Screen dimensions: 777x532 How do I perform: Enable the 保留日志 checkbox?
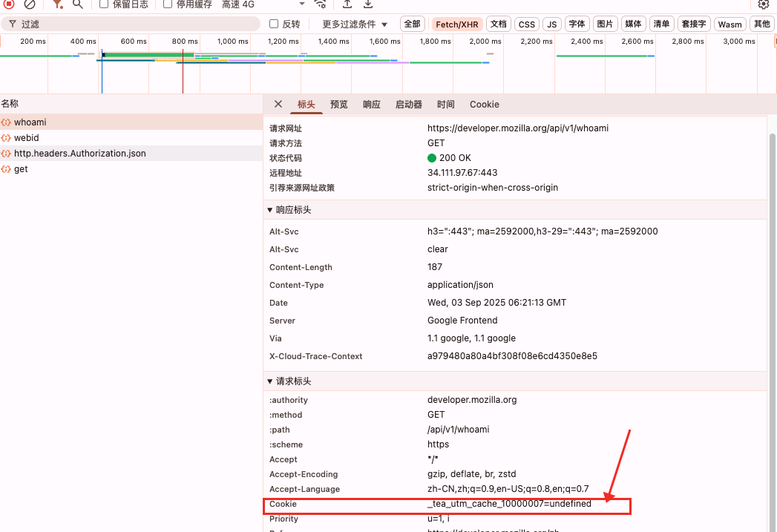(x=105, y=4)
